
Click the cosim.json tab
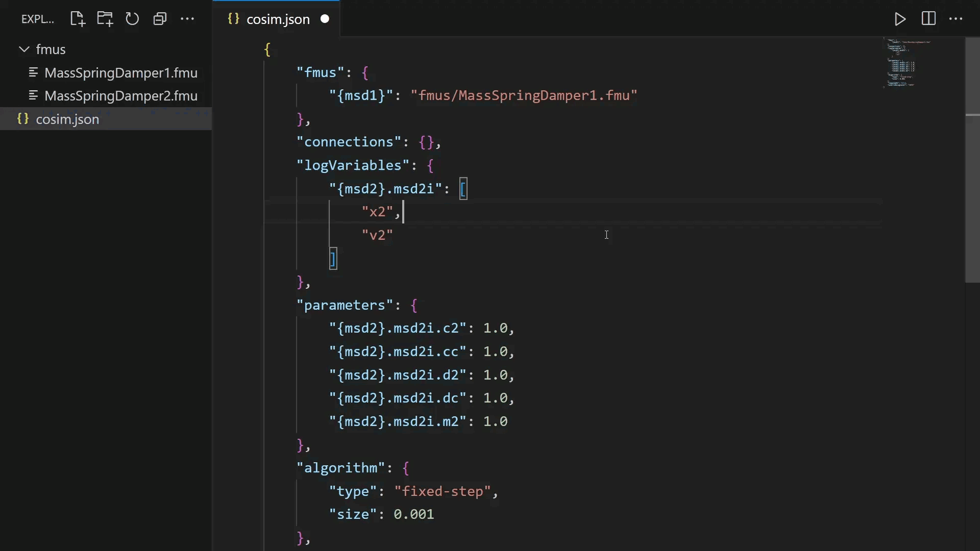click(x=277, y=18)
